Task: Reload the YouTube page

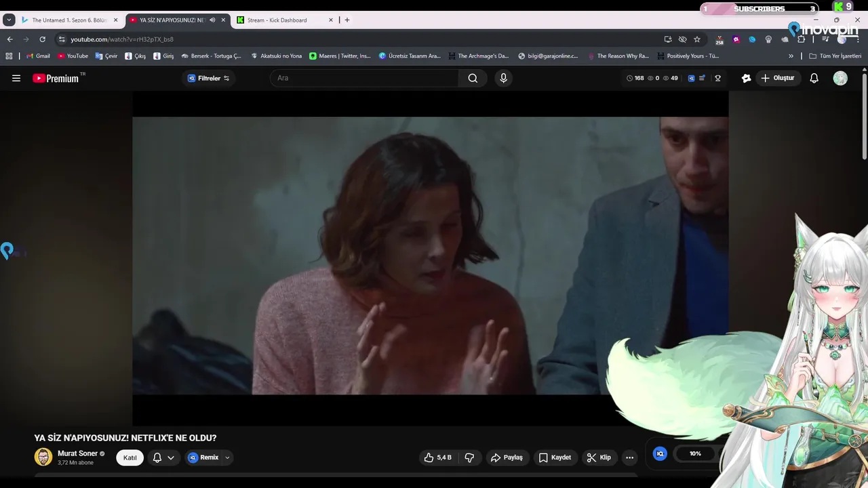Action: (x=42, y=39)
